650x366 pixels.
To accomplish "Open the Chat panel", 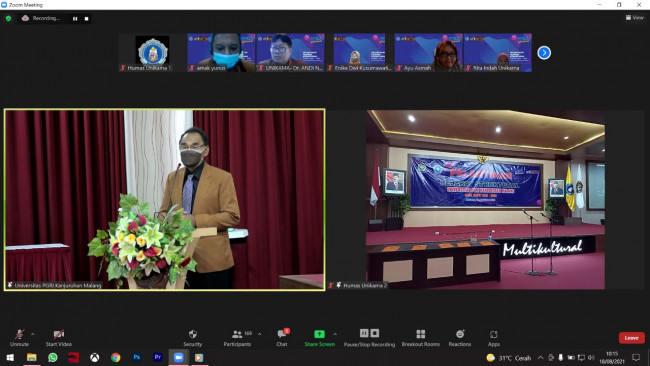I will tap(282, 338).
